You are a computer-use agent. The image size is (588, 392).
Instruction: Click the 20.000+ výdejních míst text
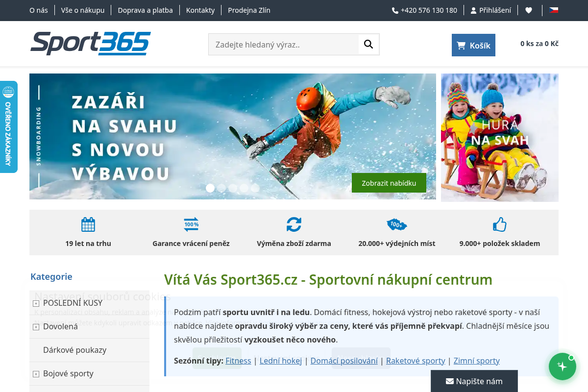(x=397, y=244)
